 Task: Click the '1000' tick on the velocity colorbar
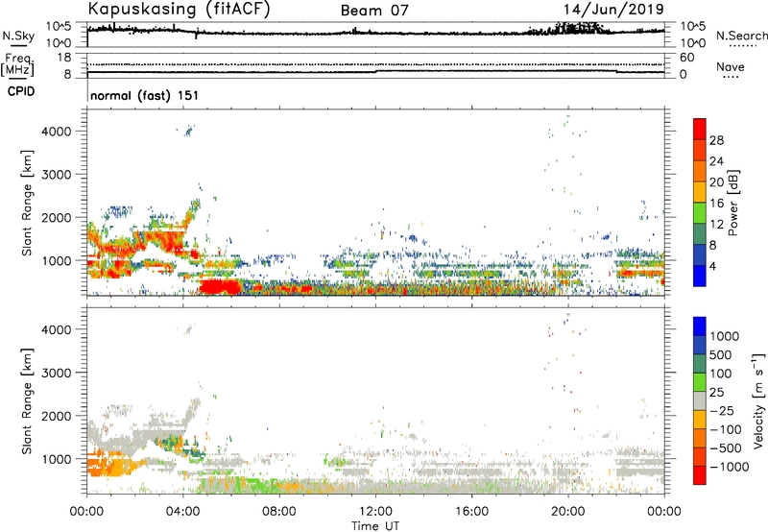coord(725,336)
